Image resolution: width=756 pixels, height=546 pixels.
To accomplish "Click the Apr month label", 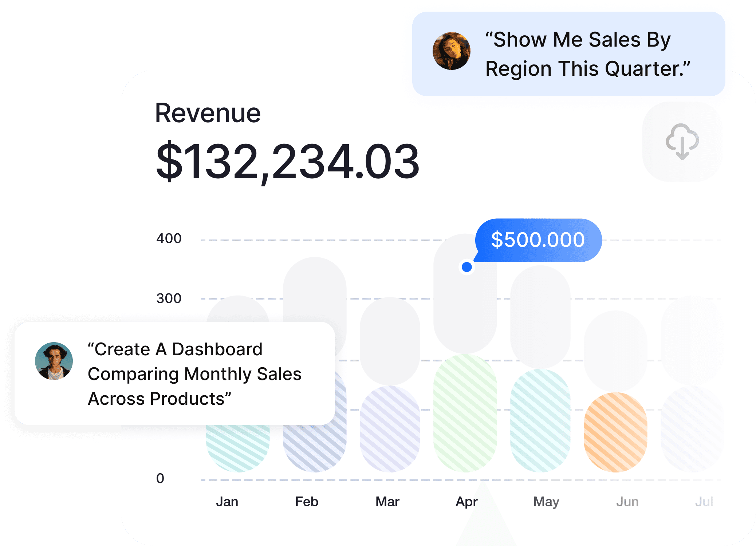I will [466, 502].
